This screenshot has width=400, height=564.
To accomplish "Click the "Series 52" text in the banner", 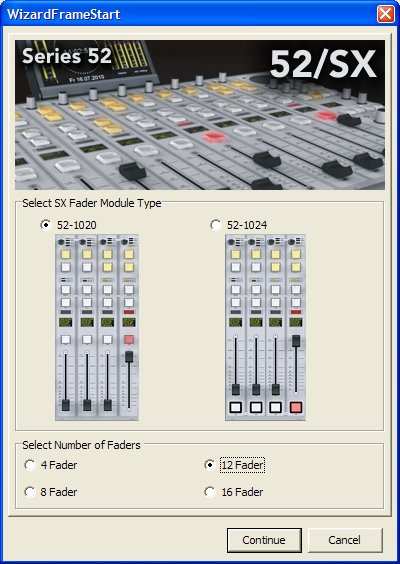I will click(67, 56).
